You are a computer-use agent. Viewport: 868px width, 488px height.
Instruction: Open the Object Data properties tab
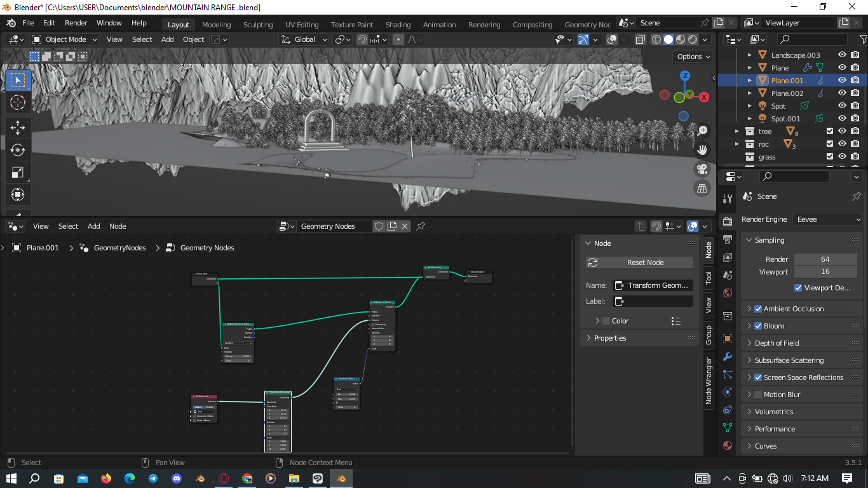point(728,428)
